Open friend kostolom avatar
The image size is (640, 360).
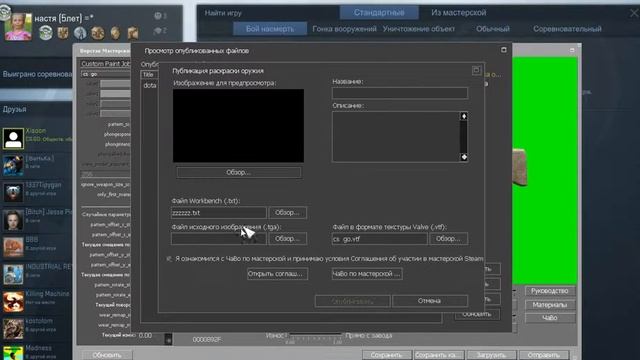[x=13, y=329]
